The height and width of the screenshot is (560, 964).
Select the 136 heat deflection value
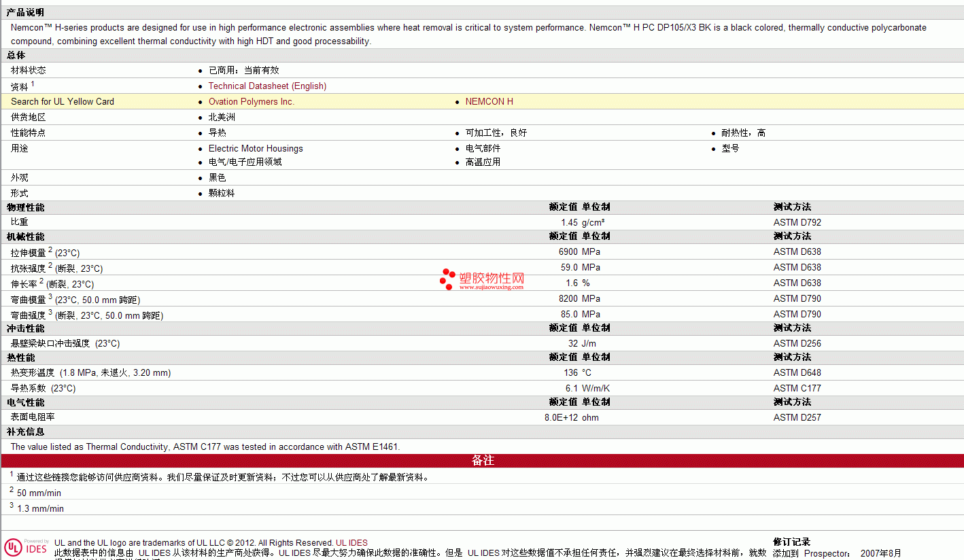(x=570, y=373)
